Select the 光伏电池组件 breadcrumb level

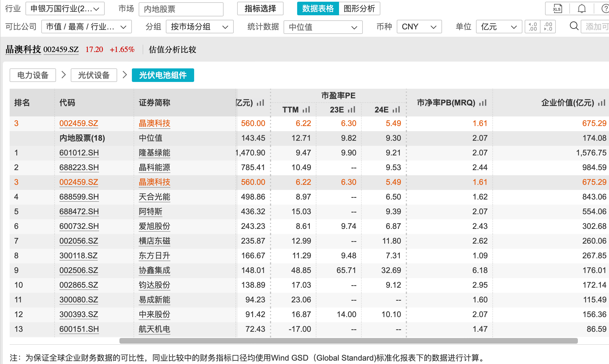(x=163, y=75)
